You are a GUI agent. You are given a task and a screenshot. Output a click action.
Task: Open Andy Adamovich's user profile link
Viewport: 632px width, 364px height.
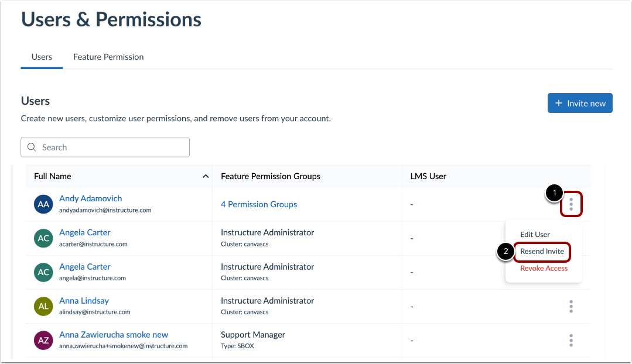(x=91, y=198)
